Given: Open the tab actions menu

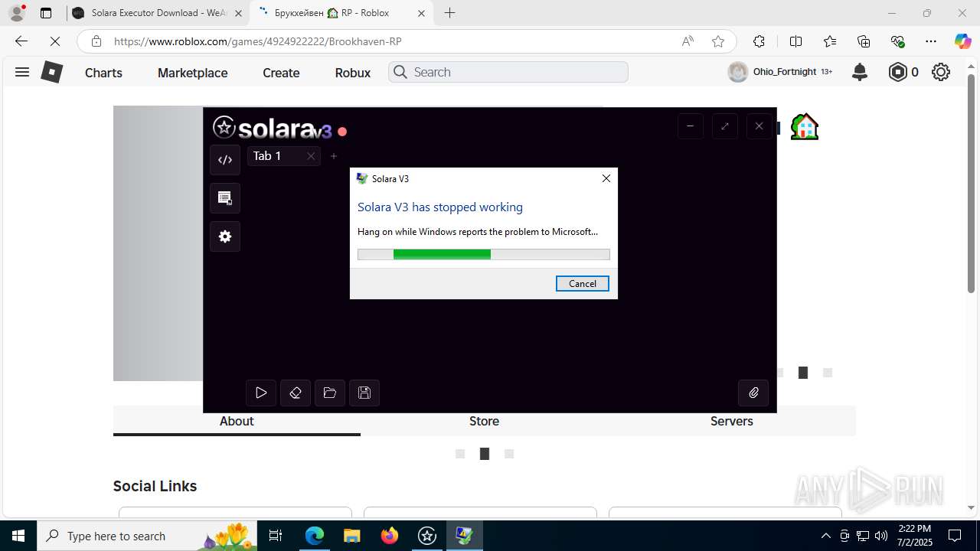Looking at the screenshot, I should [x=46, y=13].
